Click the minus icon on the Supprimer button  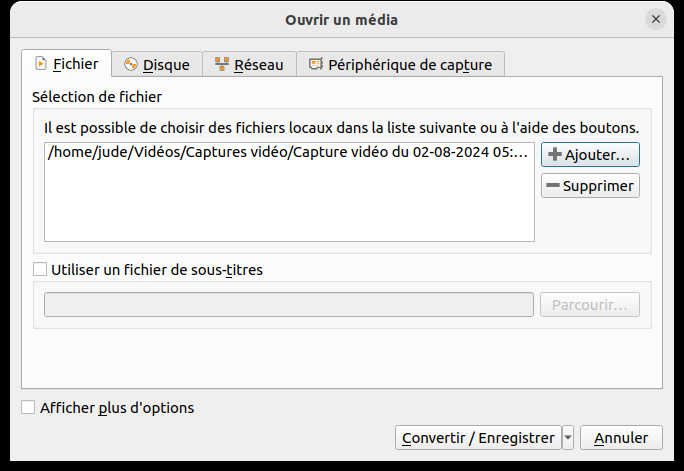pos(553,185)
